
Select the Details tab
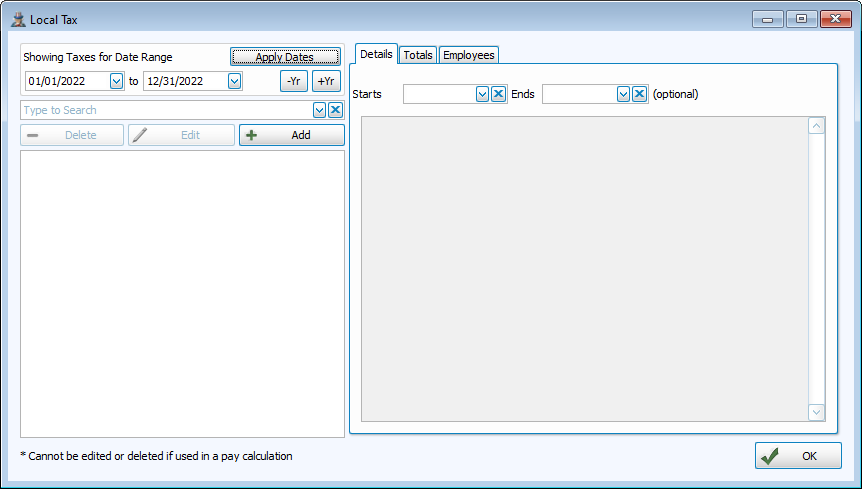[x=376, y=54]
